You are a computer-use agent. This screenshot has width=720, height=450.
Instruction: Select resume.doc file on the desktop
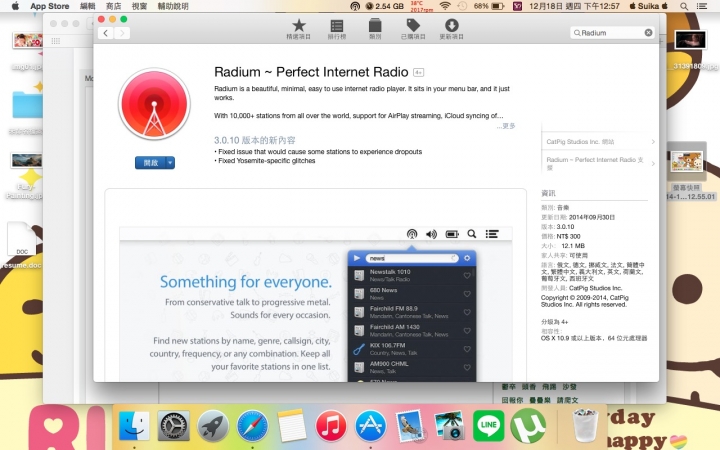click(x=21, y=246)
